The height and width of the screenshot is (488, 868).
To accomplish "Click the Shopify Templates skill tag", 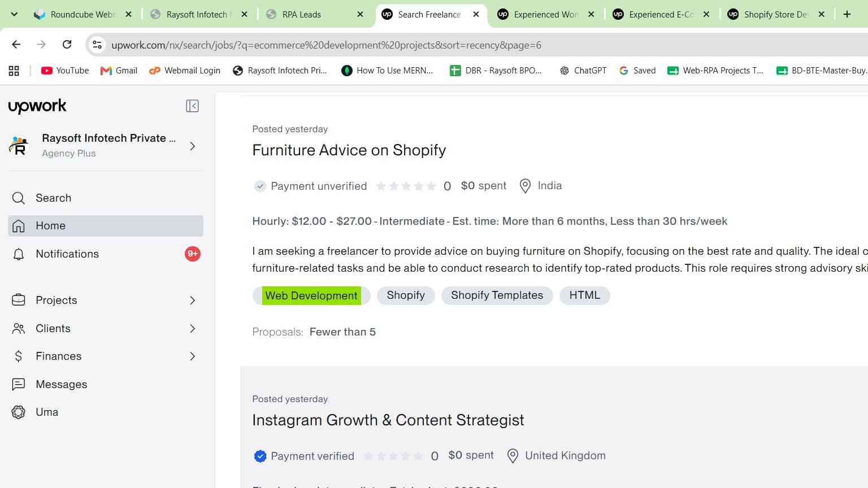I will point(497,295).
